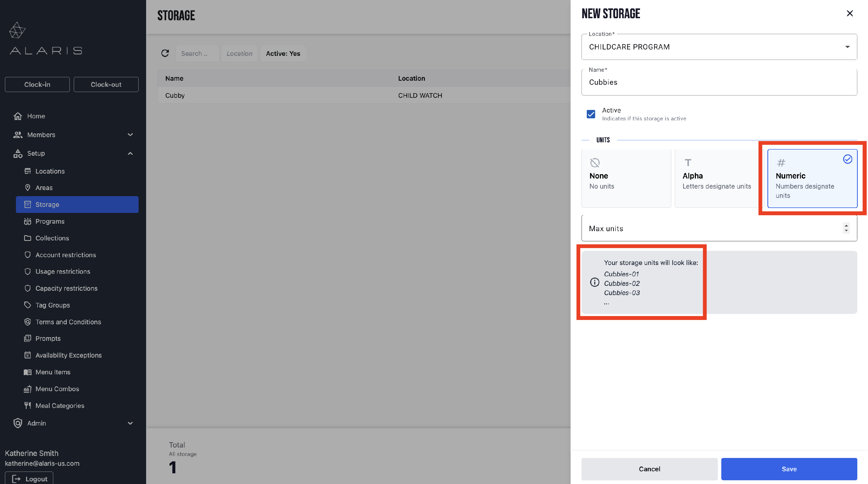Screen dimensions: 868x484
Task: Select the None units option
Action: click(626, 178)
